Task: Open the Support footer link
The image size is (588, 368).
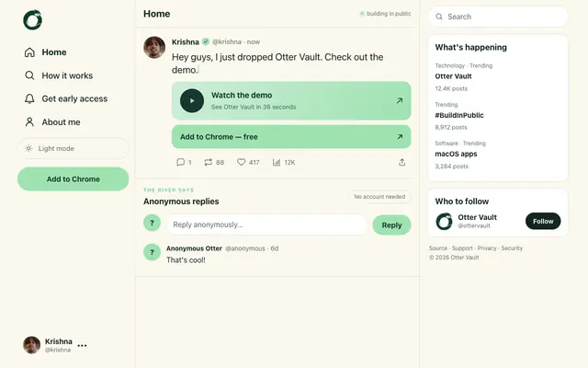Action: 462,248
